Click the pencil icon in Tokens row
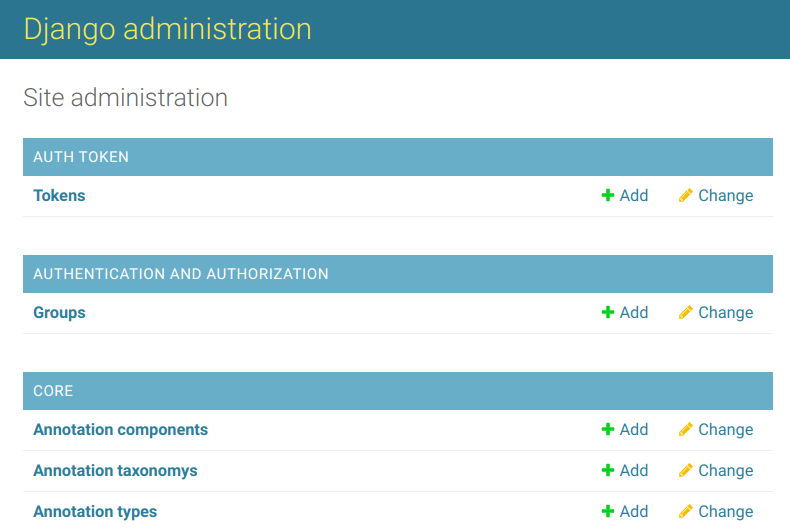The image size is (790, 529). click(685, 196)
